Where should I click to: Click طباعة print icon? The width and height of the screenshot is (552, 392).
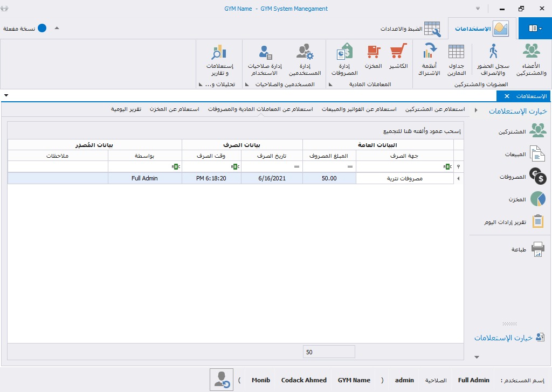point(528,249)
